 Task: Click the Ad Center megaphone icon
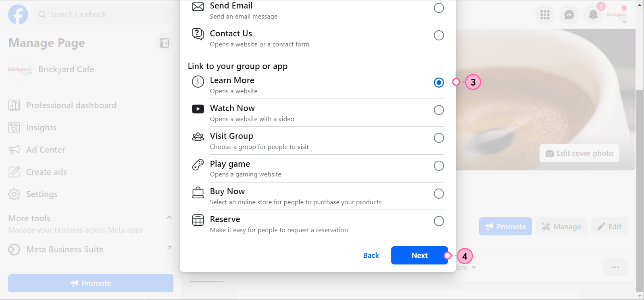coord(14,150)
